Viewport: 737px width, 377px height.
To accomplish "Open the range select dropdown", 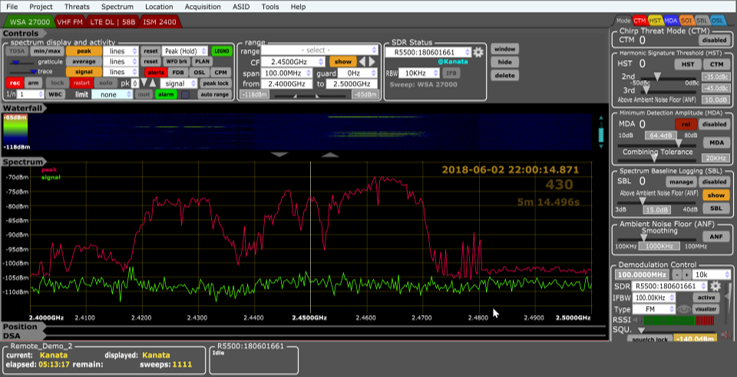I will pyautogui.click(x=319, y=50).
